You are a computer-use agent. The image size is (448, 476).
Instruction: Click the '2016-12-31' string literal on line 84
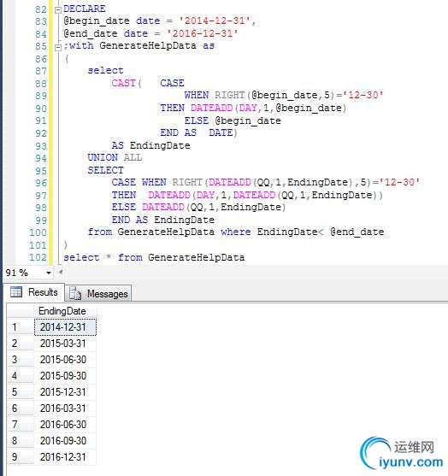pos(203,33)
